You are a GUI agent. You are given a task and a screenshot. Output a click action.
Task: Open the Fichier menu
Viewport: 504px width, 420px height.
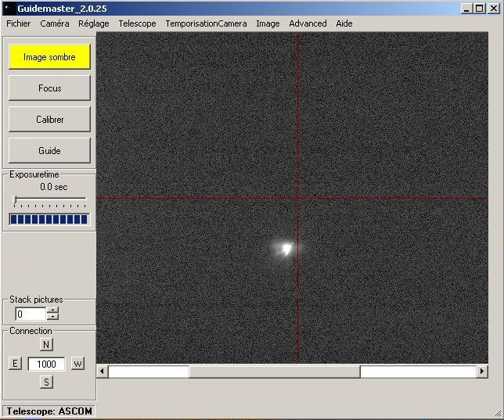[x=18, y=23]
